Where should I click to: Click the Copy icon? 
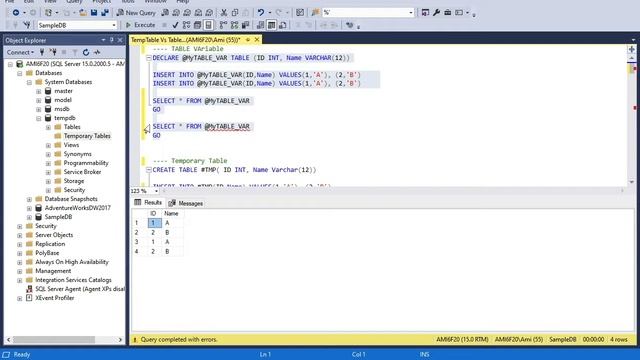235,13
